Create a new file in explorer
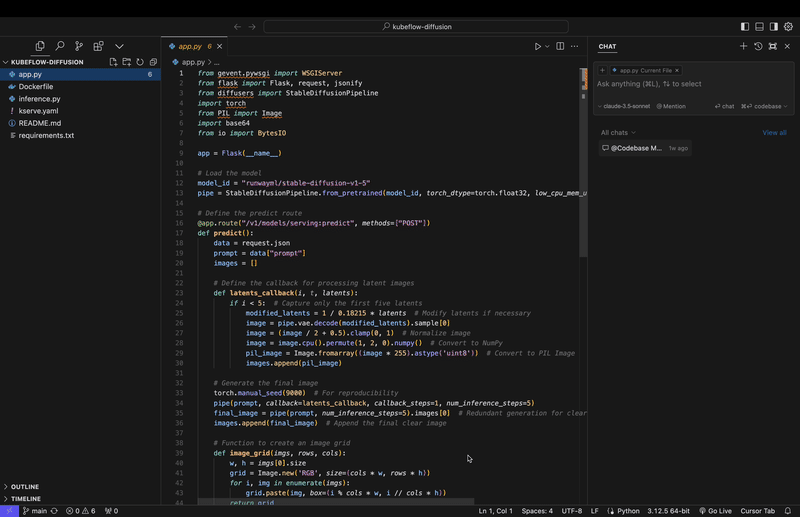The width and height of the screenshot is (800, 517). (x=113, y=62)
